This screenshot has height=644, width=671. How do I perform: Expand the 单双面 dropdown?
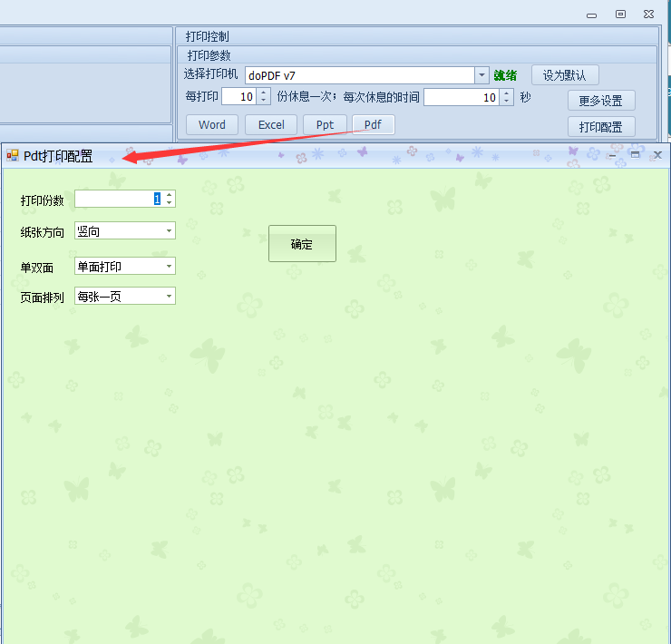click(x=169, y=267)
